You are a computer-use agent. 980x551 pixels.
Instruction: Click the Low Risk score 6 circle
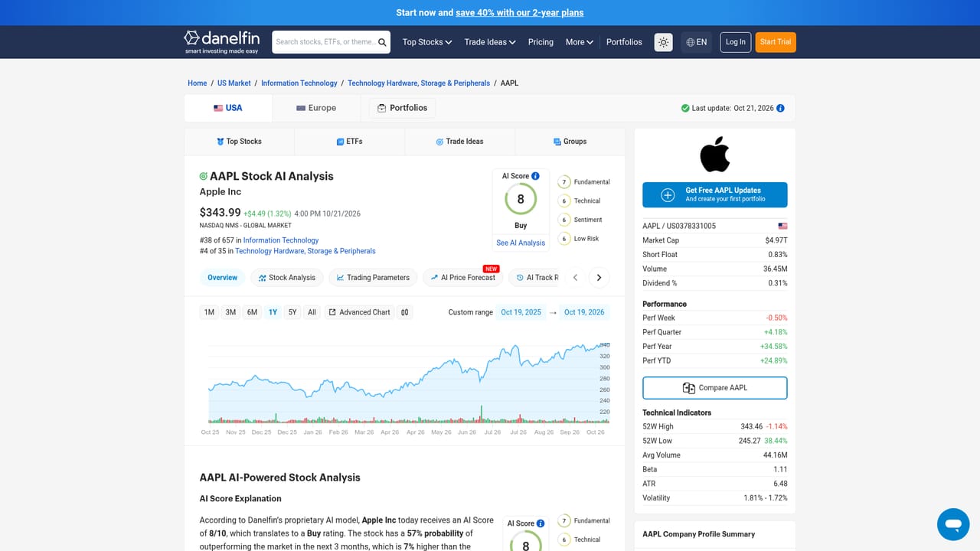coord(564,239)
